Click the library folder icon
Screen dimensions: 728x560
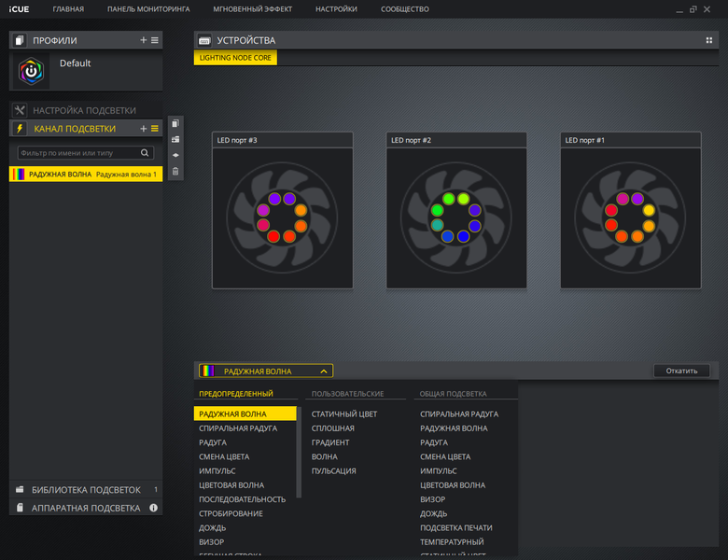pyautogui.click(x=20, y=489)
